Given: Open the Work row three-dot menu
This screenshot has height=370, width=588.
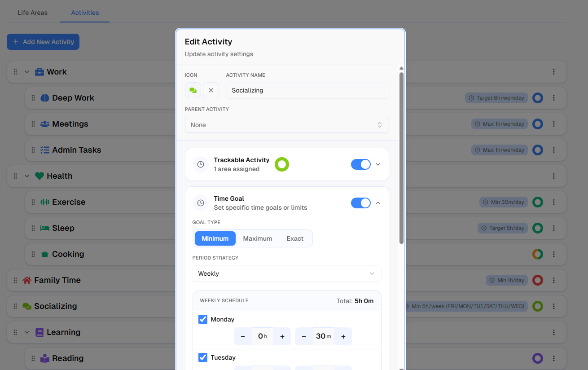Looking at the screenshot, I should pyautogui.click(x=554, y=72).
